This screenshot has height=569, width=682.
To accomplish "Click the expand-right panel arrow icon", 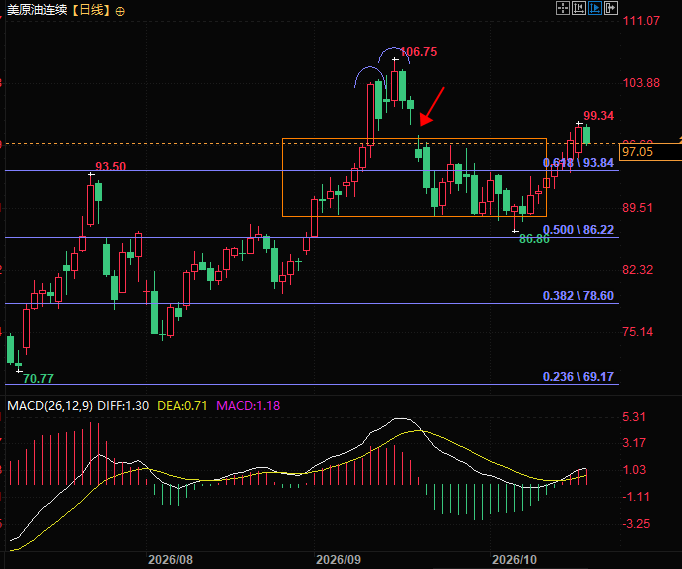I will [611, 8].
